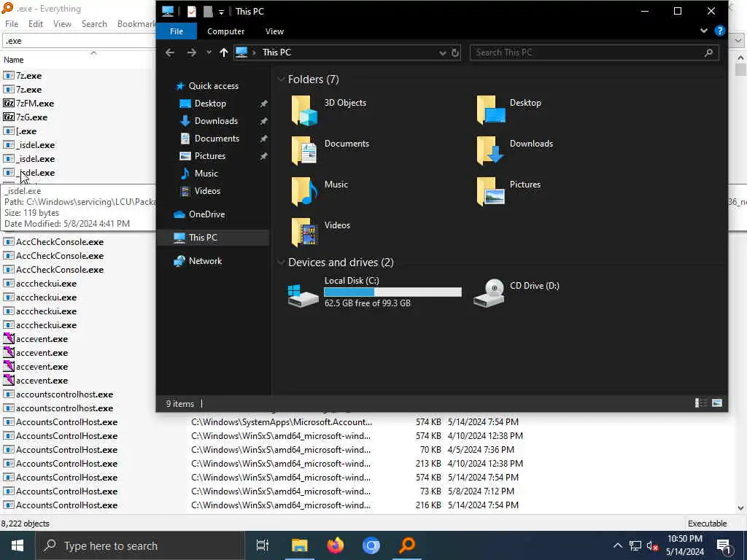
Task: Open the address bar history dropdown
Action: tap(443, 52)
